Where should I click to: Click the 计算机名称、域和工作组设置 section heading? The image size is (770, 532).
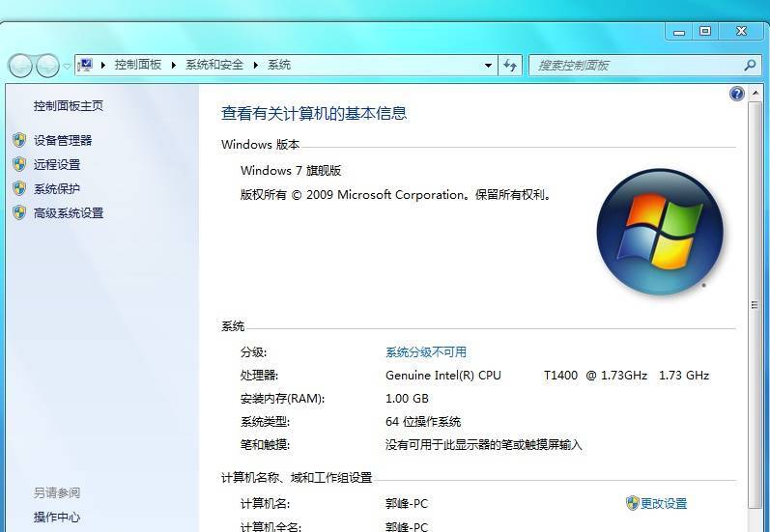tap(297, 478)
